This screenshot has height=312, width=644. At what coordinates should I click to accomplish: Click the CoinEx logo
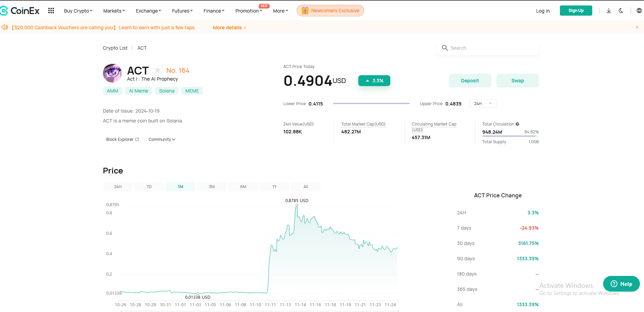[x=20, y=11]
